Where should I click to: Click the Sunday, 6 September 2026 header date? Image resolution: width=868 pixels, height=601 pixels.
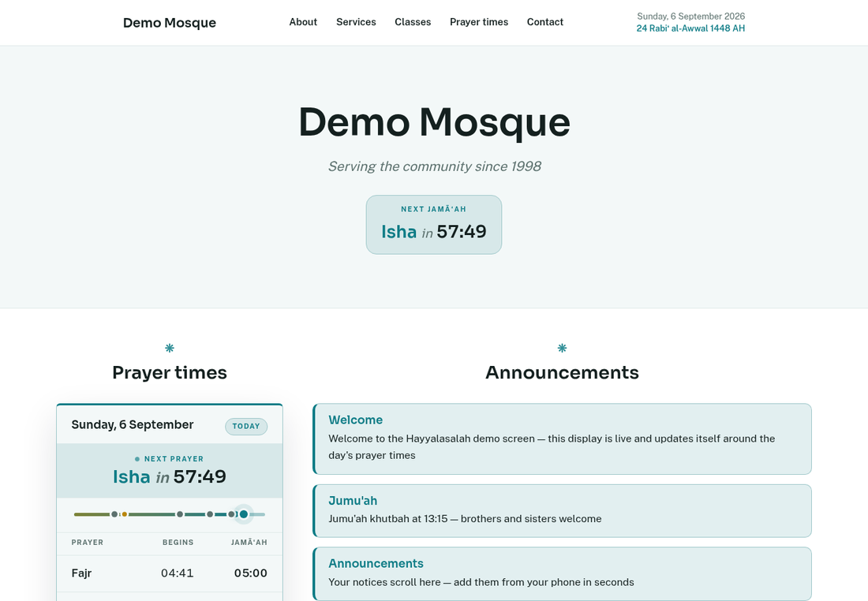pos(691,17)
